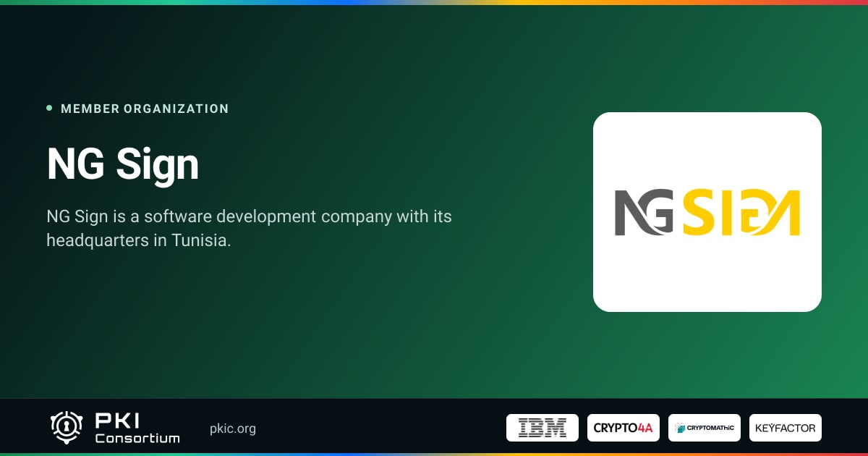Open the NG Sign logo card
Viewport: 868px width, 456px height.
(707, 212)
